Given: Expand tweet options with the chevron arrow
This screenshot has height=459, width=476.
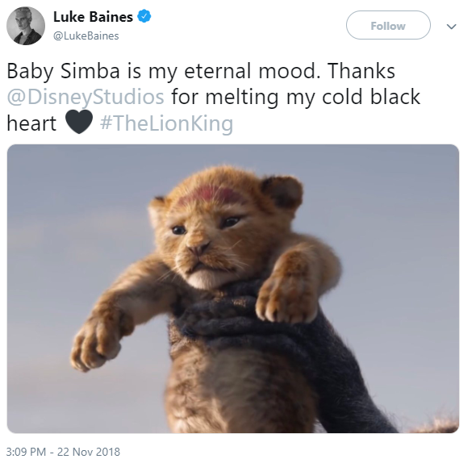Looking at the screenshot, I should pos(452,27).
